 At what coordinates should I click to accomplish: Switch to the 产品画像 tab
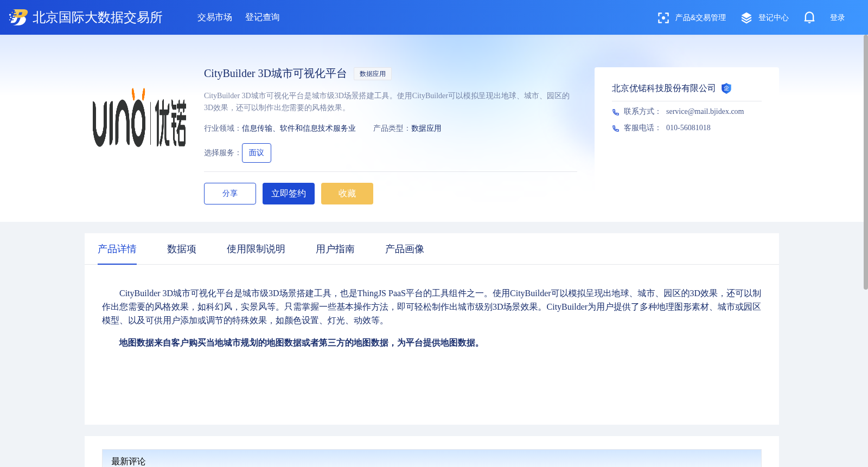pyautogui.click(x=405, y=249)
